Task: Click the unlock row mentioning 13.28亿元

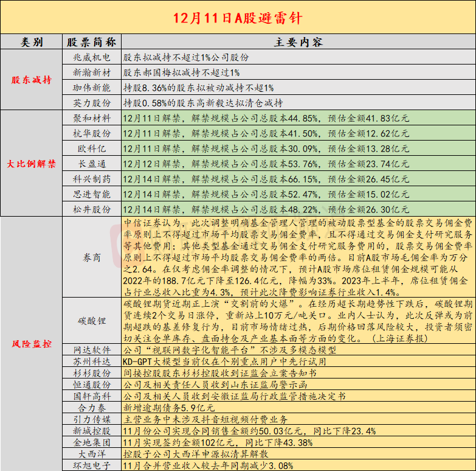Action: pos(298,148)
